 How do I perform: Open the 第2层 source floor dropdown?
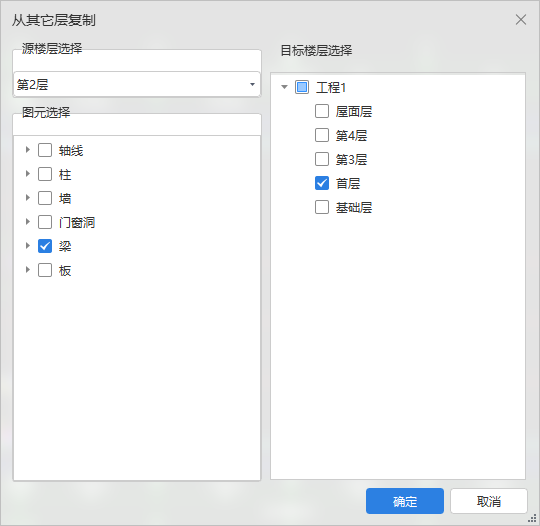click(137, 84)
